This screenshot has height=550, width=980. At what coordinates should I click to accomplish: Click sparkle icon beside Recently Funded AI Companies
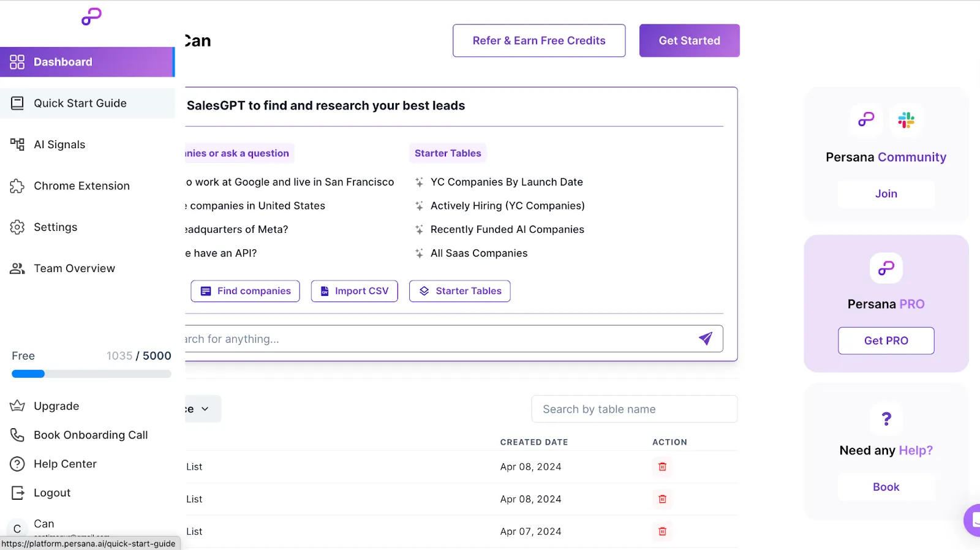pos(419,230)
